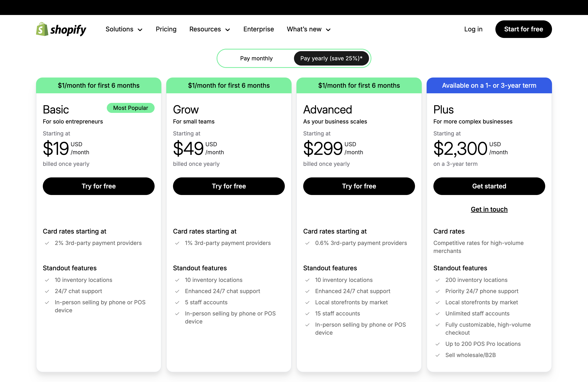The height and width of the screenshot is (382, 588).
Task: Click 'As your business scales' text
Action: tap(335, 121)
